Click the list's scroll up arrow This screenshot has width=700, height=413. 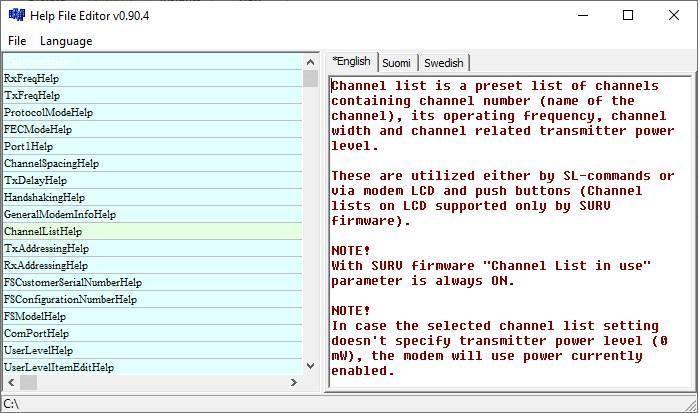pyautogui.click(x=310, y=61)
